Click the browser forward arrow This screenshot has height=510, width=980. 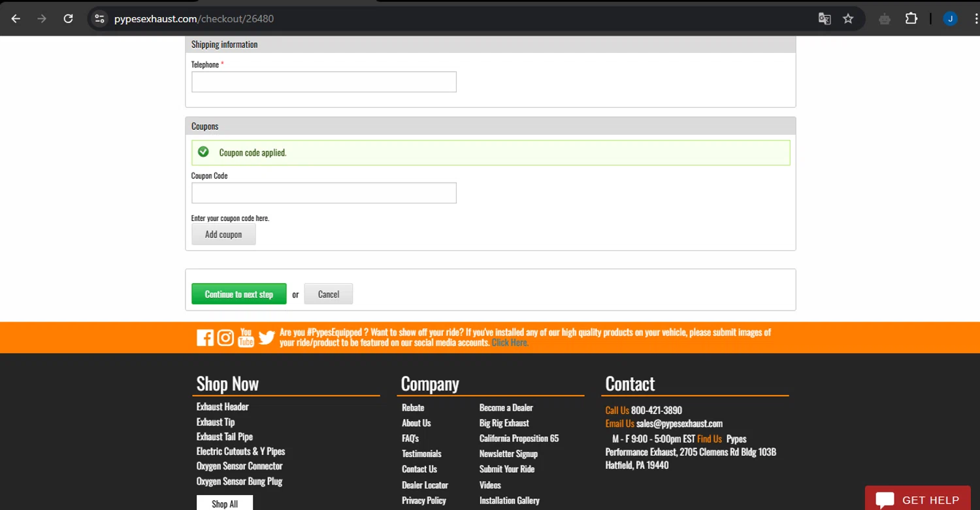42,19
